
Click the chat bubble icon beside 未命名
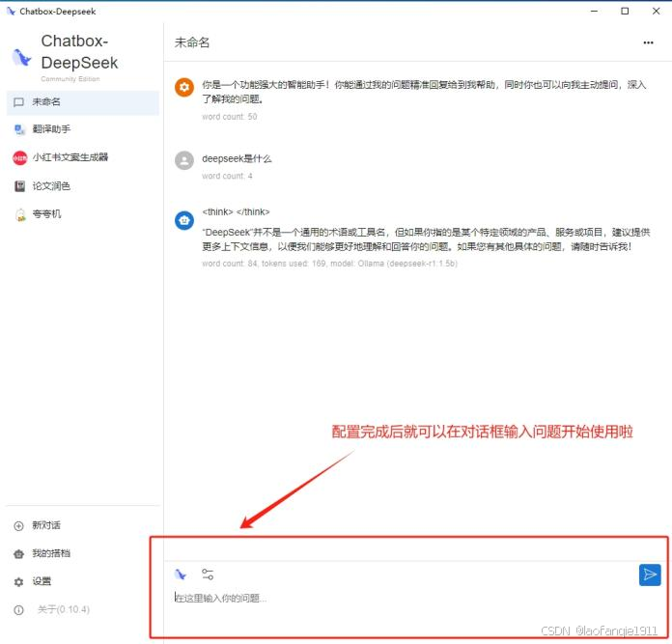click(18, 102)
